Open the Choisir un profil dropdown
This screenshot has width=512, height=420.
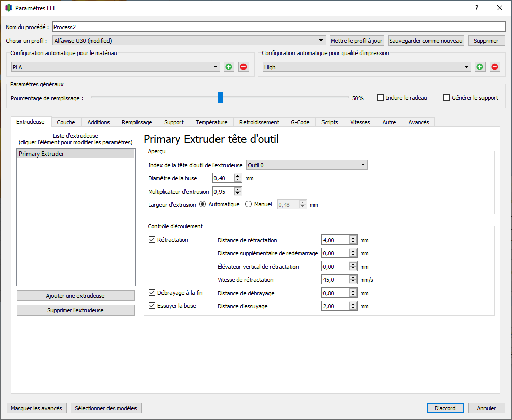coord(189,40)
